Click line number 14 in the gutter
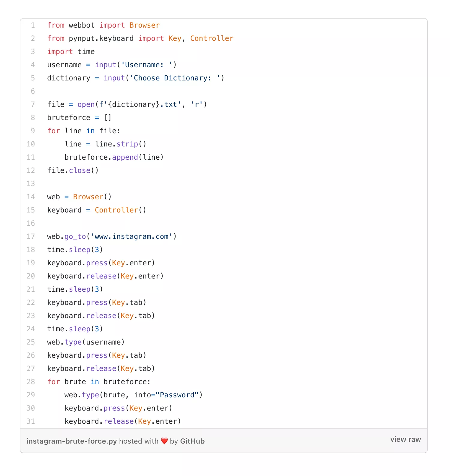The height and width of the screenshot is (476, 450). 31,197
